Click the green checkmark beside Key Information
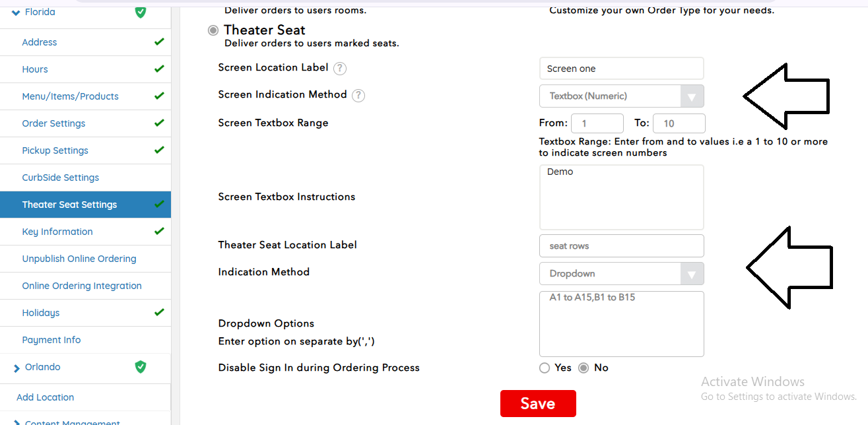 tap(158, 232)
